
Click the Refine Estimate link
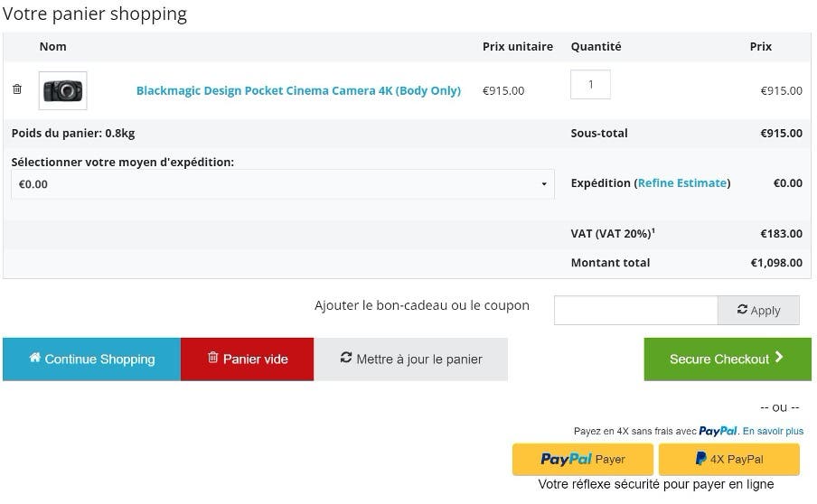tap(682, 182)
